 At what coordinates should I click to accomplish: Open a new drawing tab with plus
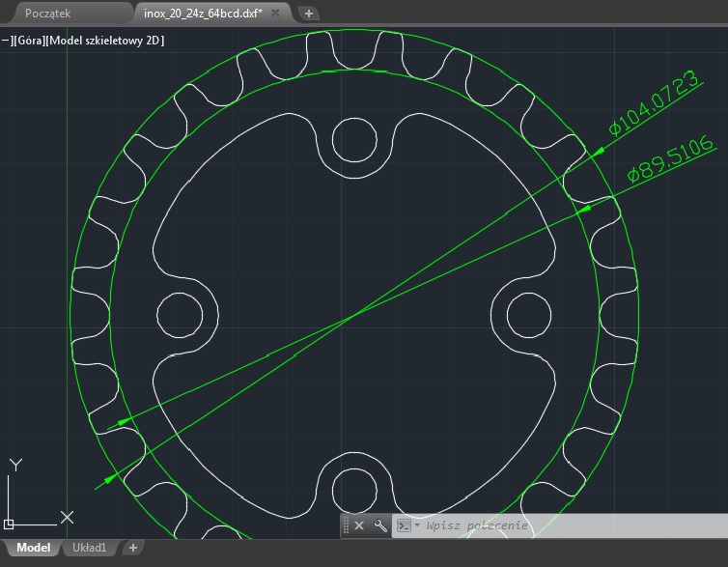(x=309, y=14)
